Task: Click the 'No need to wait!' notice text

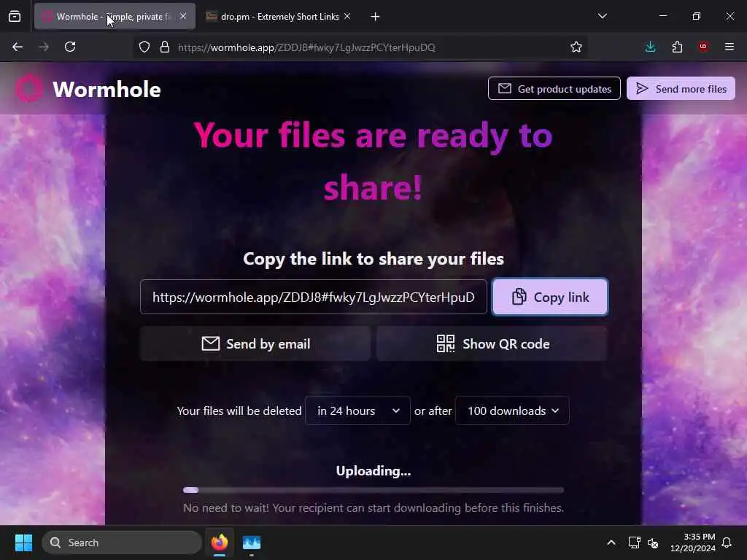Action: (x=373, y=508)
